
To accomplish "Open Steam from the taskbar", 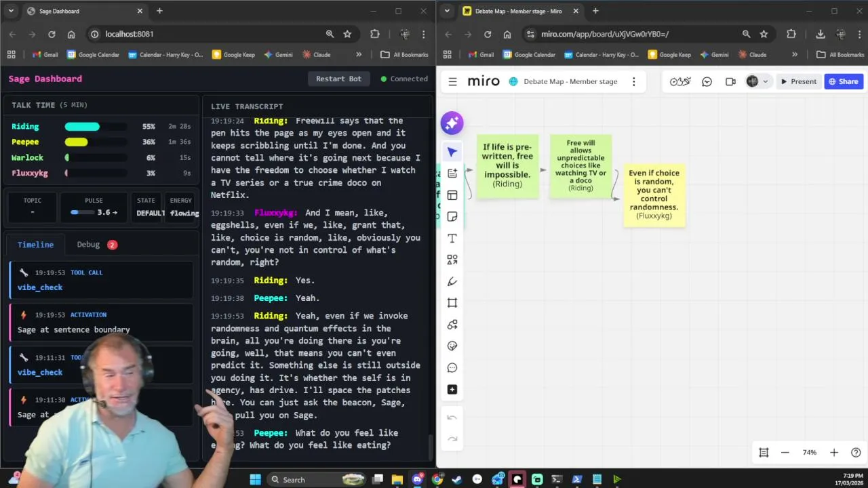I will point(457,479).
